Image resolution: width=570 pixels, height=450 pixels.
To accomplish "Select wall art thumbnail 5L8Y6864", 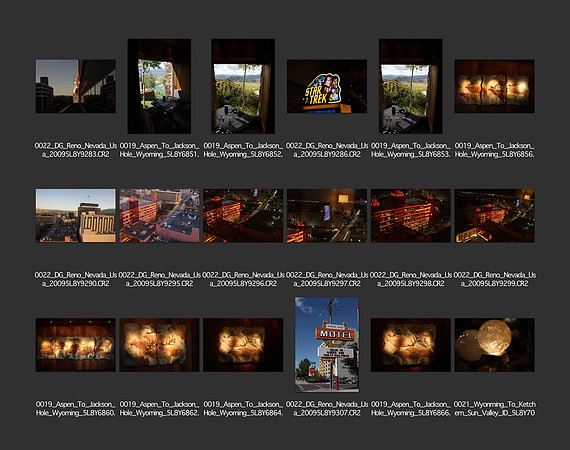I will (243, 345).
